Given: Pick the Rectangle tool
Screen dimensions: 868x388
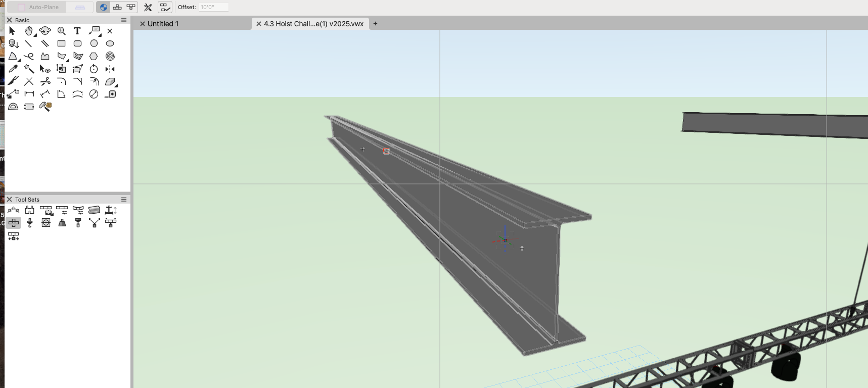Looking at the screenshot, I should tap(61, 43).
